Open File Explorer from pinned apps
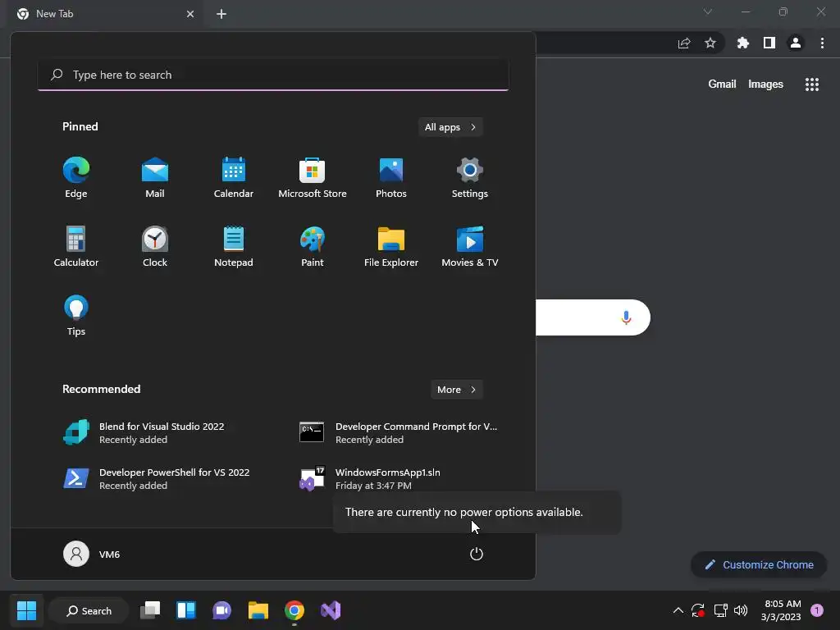The height and width of the screenshot is (630, 840). pos(391,247)
